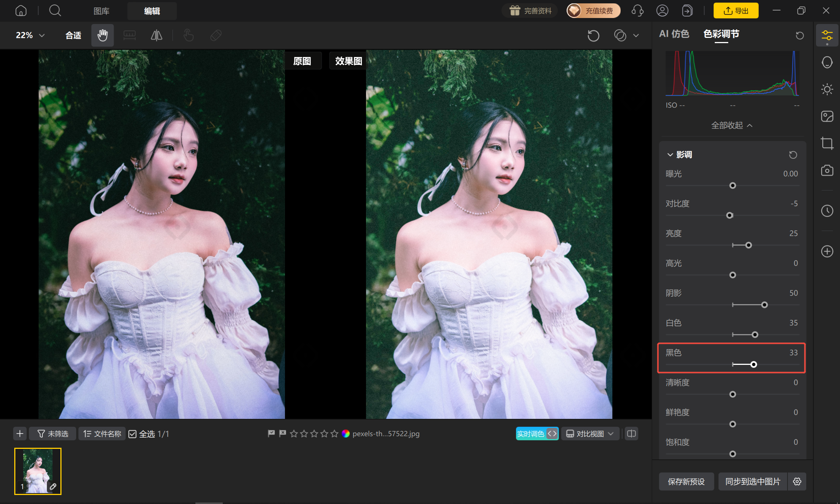Click the flip mirror tool icon
Viewport: 840px width, 504px height.
tap(156, 35)
